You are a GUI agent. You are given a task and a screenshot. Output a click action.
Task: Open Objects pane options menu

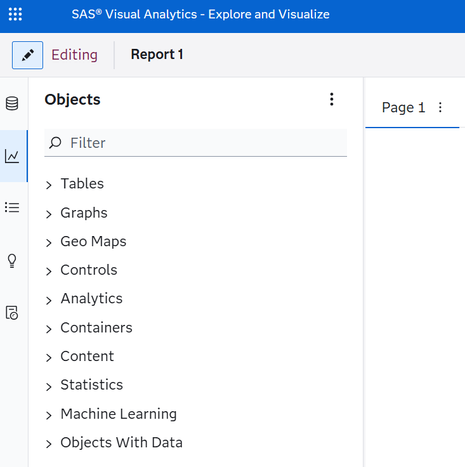point(332,99)
